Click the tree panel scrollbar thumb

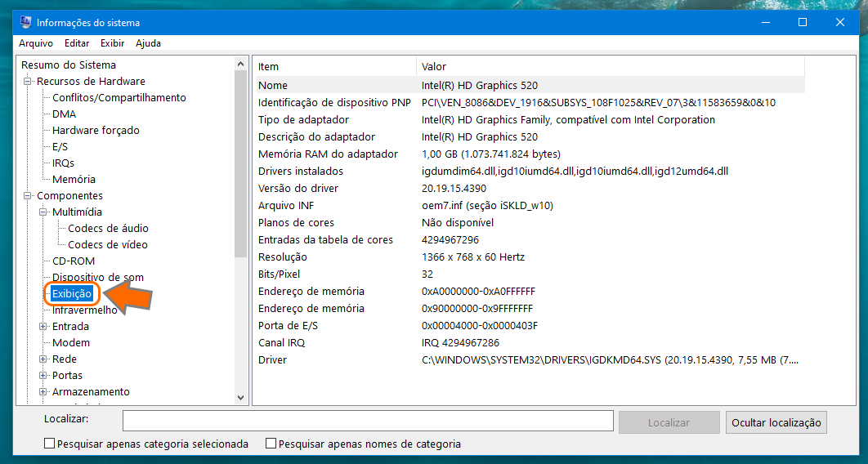[240, 164]
